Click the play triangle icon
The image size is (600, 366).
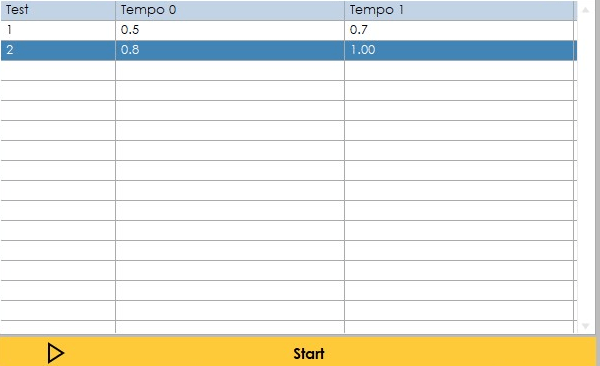(x=55, y=353)
